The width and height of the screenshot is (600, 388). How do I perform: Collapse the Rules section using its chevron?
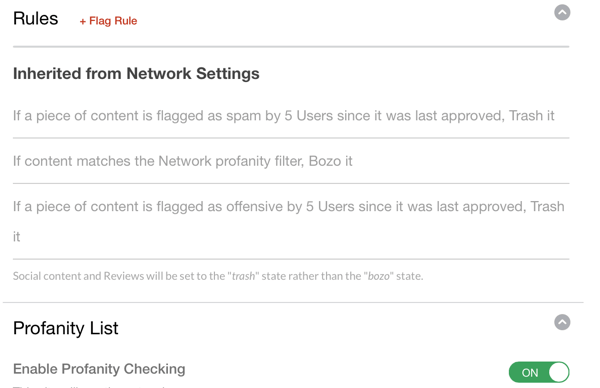pos(562,12)
